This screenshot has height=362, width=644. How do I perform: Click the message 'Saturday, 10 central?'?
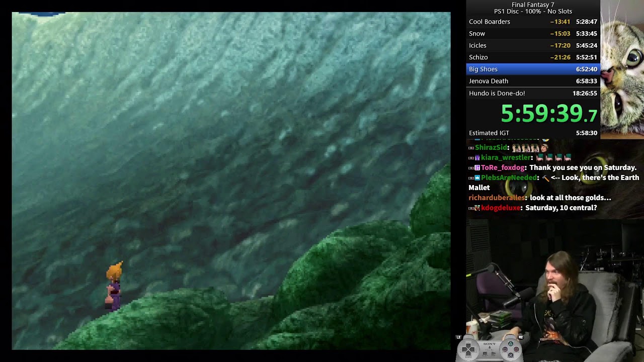tap(561, 208)
